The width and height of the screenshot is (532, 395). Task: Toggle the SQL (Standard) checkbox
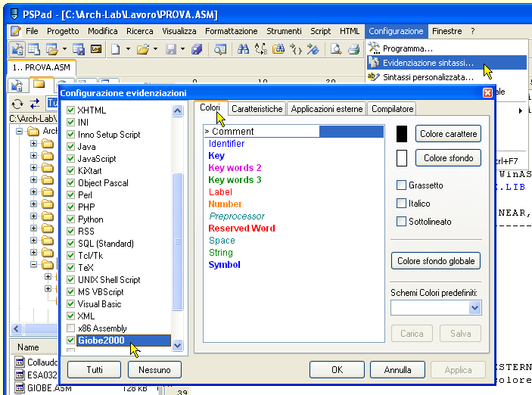70,244
